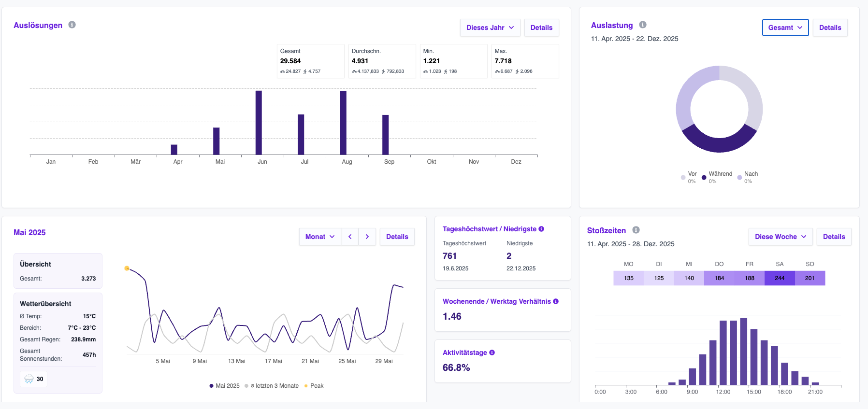Click the info icon next to Auslösungen

pyautogui.click(x=72, y=25)
